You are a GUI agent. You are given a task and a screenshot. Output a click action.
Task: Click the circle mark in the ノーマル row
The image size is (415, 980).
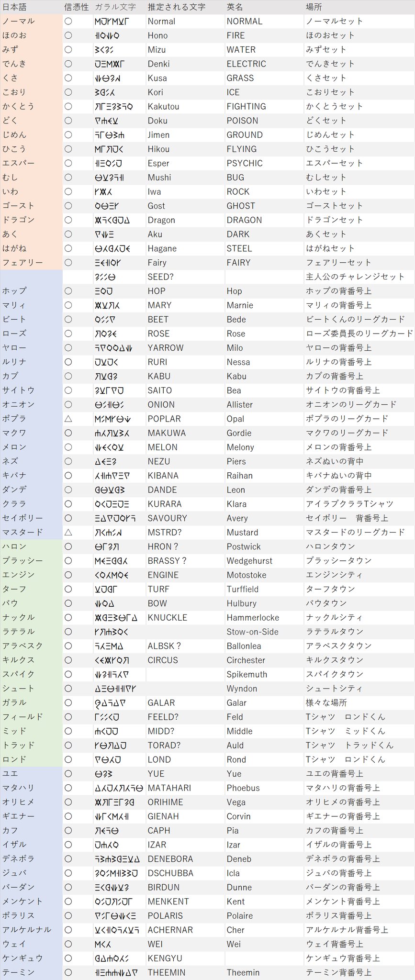(68, 21)
